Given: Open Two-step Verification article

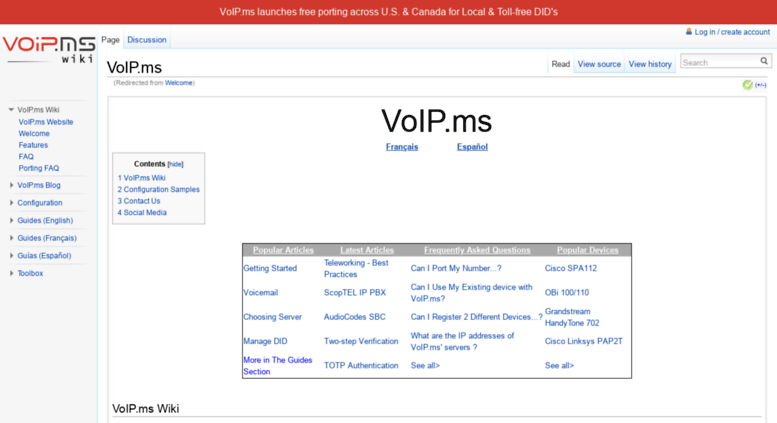Looking at the screenshot, I should click(361, 341).
